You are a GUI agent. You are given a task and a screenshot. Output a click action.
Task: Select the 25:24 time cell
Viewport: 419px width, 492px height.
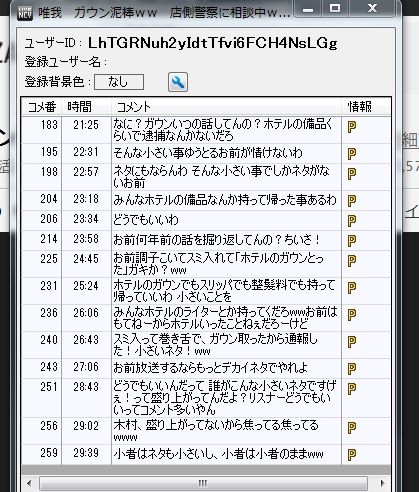(x=86, y=286)
